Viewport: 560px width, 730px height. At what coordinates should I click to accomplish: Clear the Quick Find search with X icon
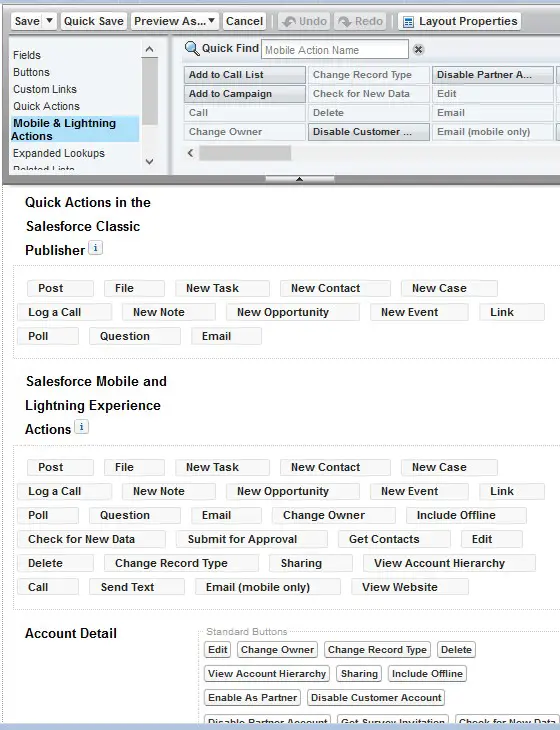418,49
